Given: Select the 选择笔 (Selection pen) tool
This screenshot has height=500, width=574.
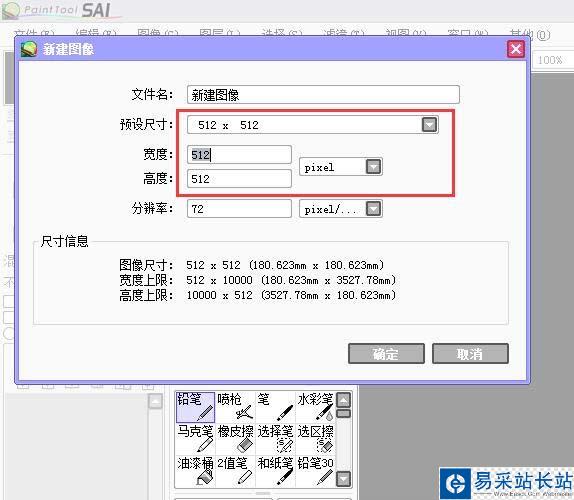Looking at the screenshot, I should (x=275, y=439).
